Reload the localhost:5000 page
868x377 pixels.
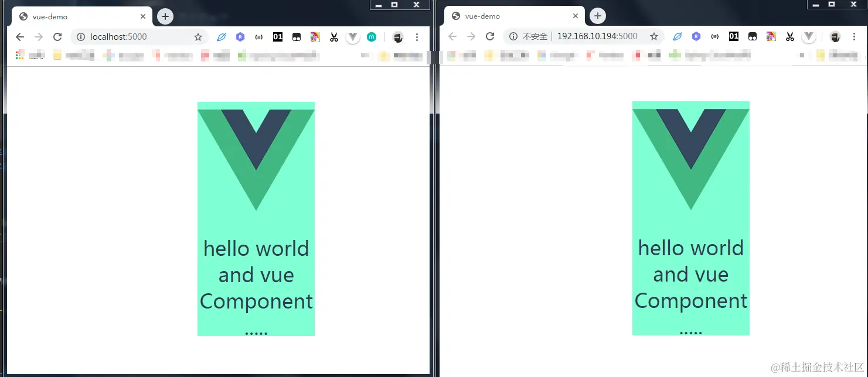point(57,37)
